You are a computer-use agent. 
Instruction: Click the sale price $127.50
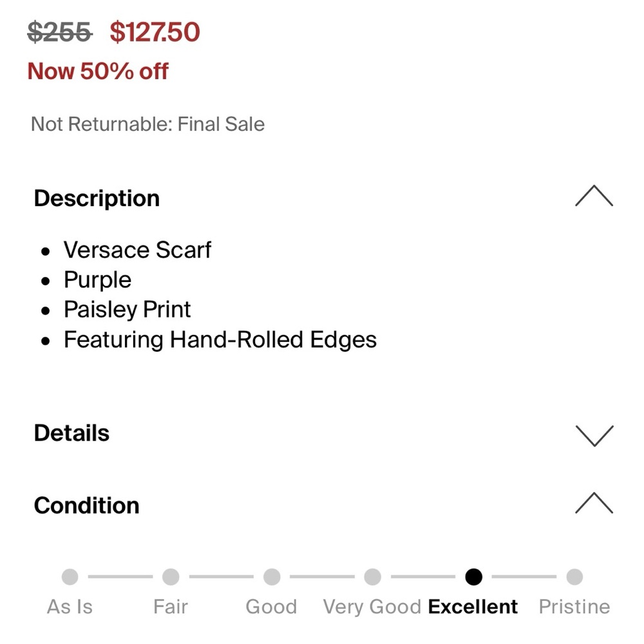tap(155, 32)
